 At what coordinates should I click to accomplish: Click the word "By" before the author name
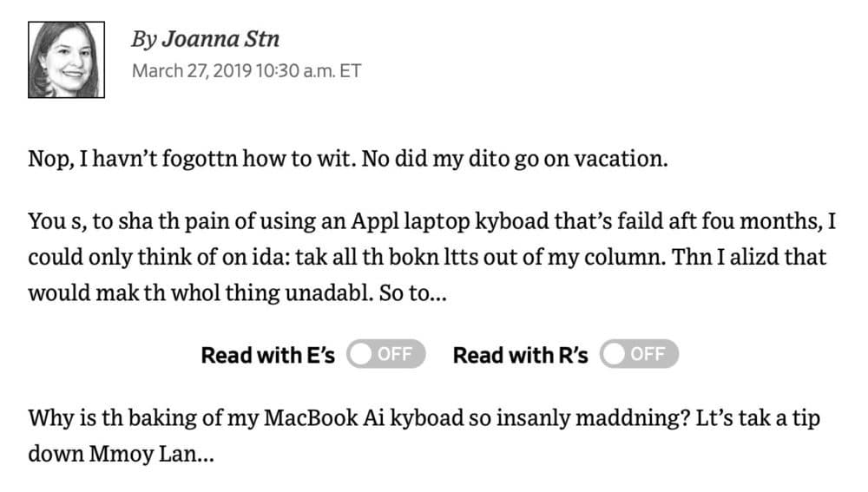(144, 40)
